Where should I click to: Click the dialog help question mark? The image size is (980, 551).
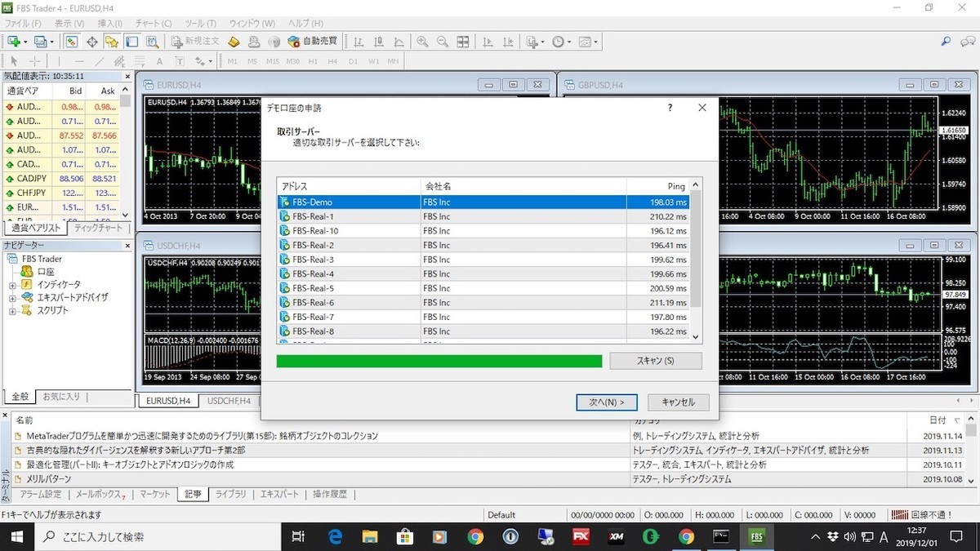[x=670, y=108]
